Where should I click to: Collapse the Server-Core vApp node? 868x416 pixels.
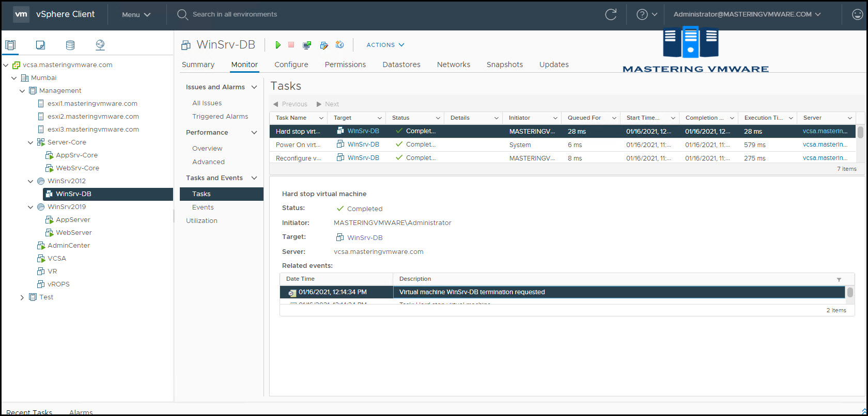pos(31,142)
